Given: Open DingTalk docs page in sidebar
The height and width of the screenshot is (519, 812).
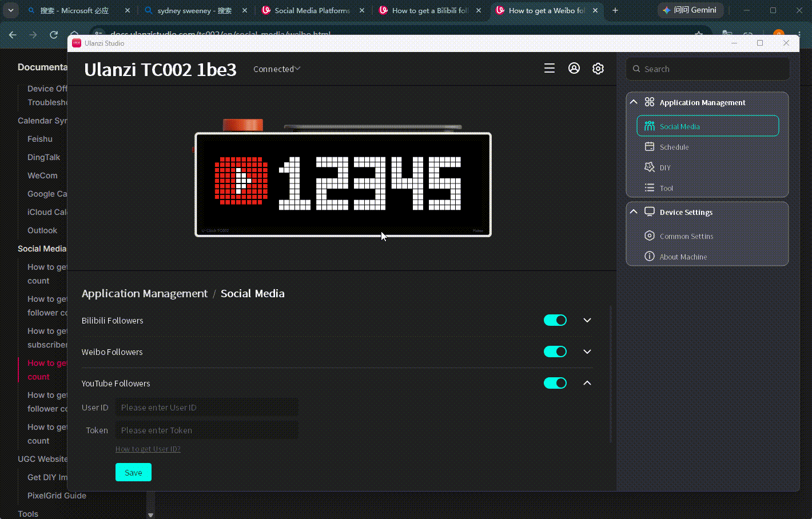Looking at the screenshot, I should point(43,157).
